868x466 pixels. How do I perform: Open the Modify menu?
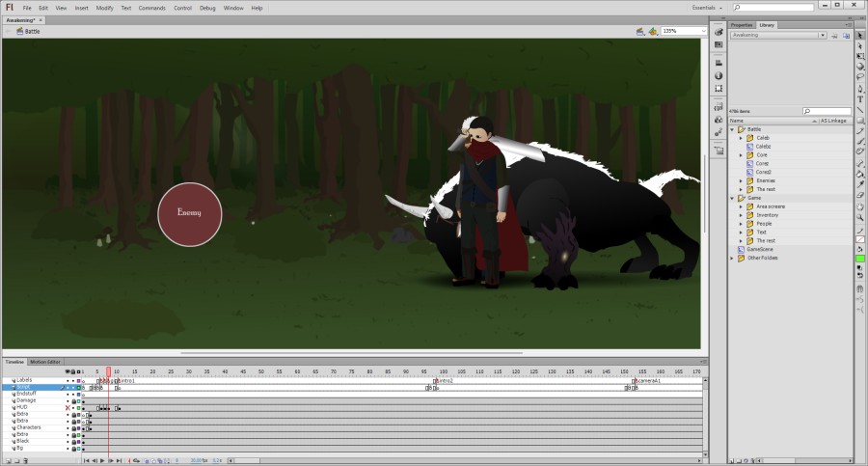[x=104, y=8]
